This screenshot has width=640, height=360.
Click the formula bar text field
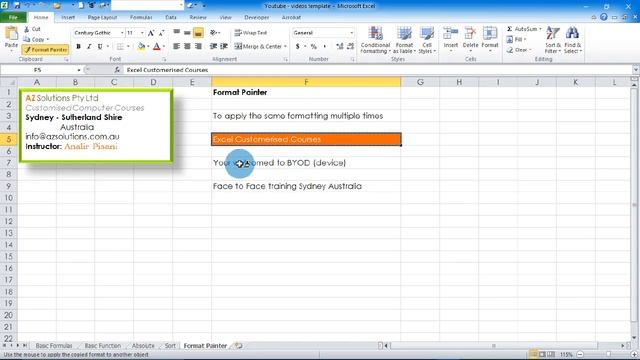coord(378,70)
